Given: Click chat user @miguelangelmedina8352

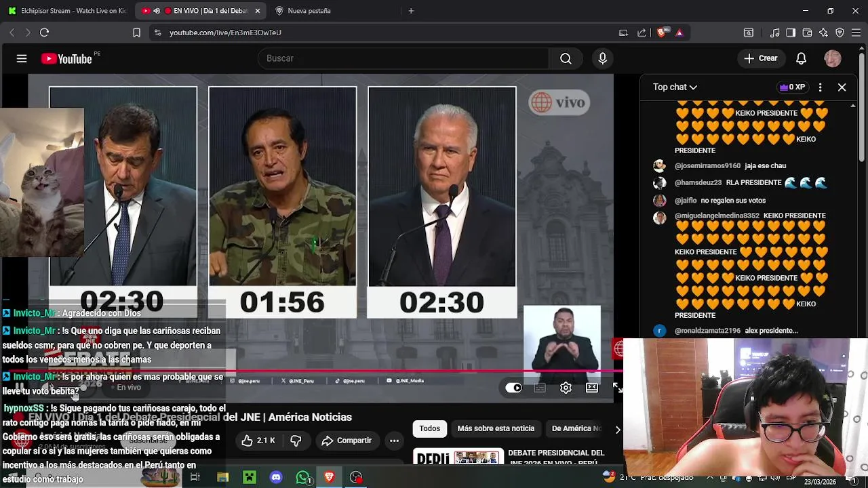Looking at the screenshot, I should pos(717,216).
